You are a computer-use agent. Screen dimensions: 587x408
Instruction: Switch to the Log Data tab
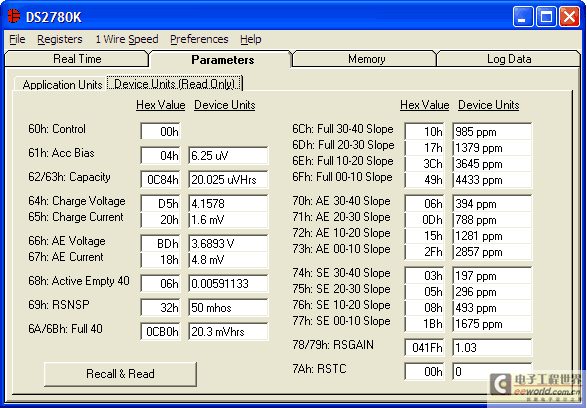point(509,59)
